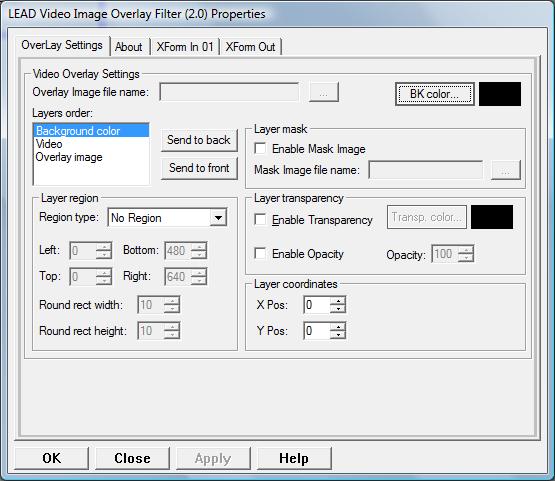Click the Opacity value field
555x481 pixels.
pos(444,254)
